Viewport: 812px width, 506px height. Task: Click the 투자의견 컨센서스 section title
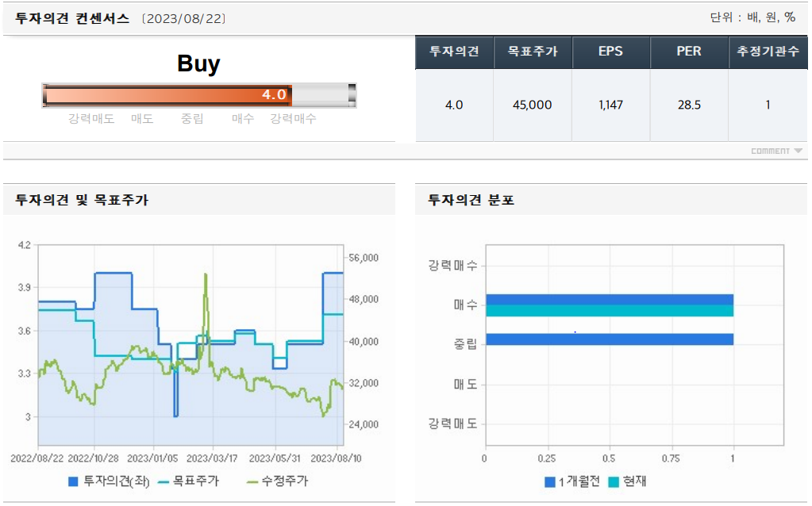72,18
